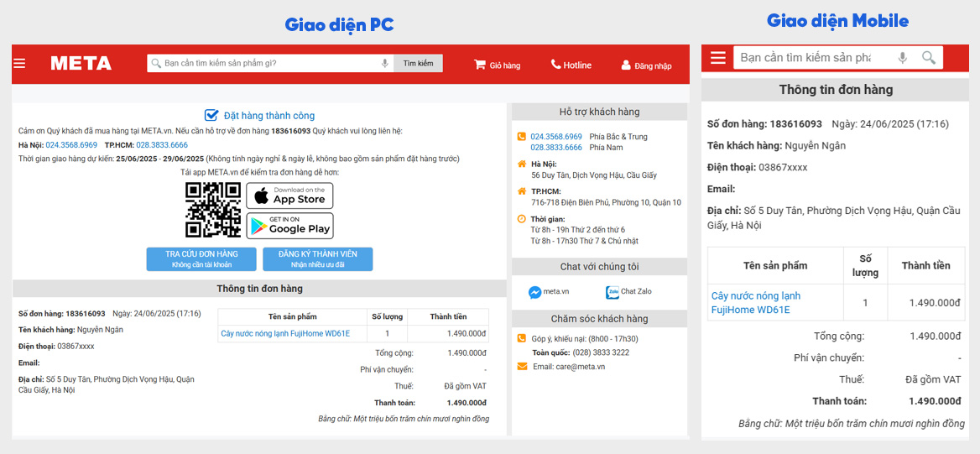Click Thông tin đơn hàng heading in Mobile view
980x454 pixels.
pyautogui.click(x=837, y=90)
